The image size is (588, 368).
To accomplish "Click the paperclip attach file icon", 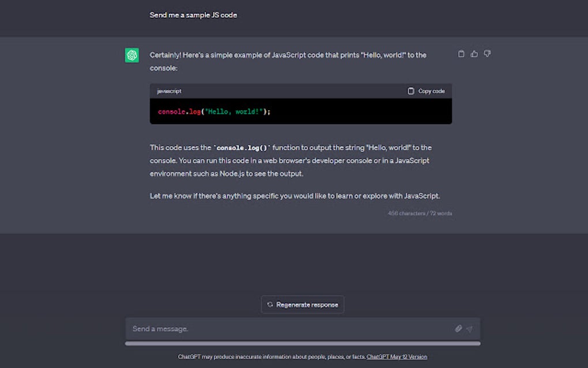I will pos(458,329).
